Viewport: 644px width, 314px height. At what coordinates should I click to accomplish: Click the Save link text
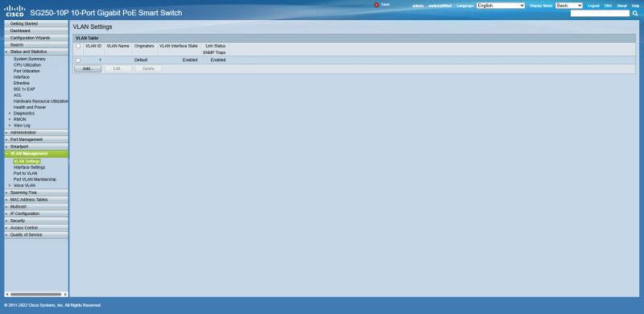[386, 5]
